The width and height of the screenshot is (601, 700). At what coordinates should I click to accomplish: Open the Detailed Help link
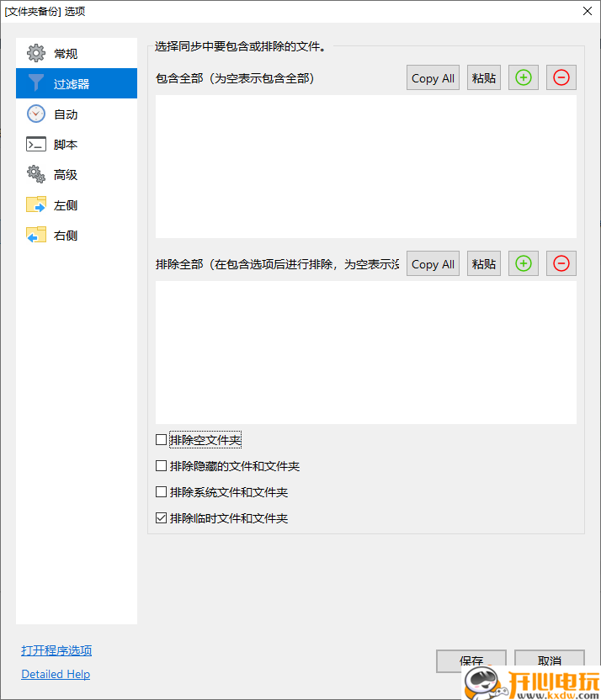coord(56,674)
